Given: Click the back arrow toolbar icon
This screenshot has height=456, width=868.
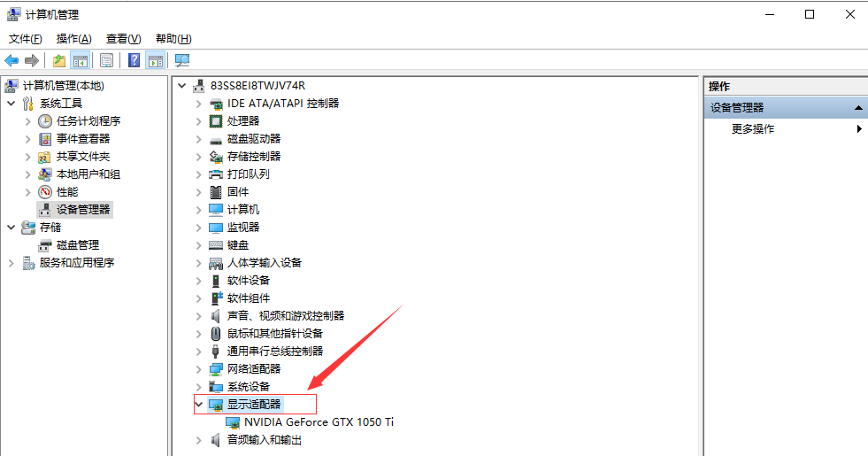Looking at the screenshot, I should click(12, 60).
